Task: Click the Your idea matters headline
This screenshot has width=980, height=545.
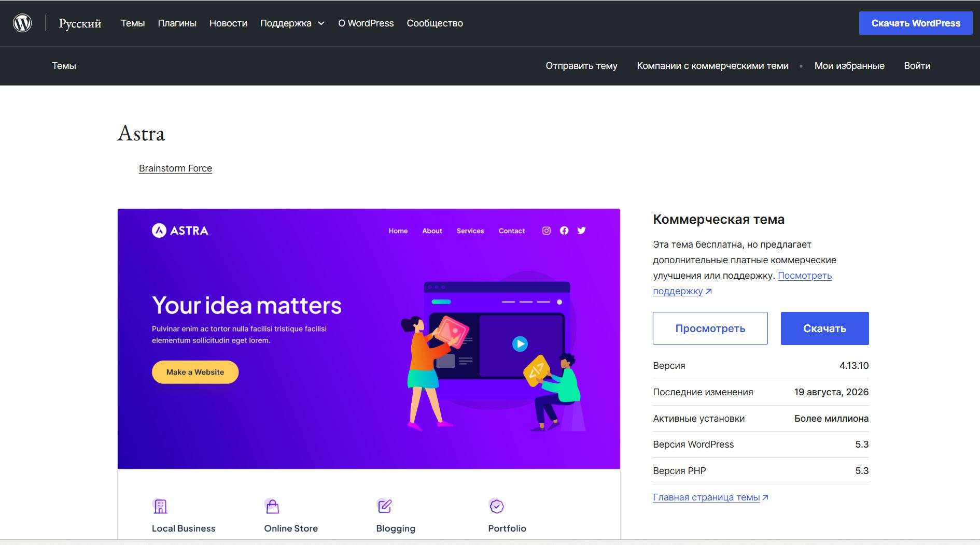Action: (247, 305)
